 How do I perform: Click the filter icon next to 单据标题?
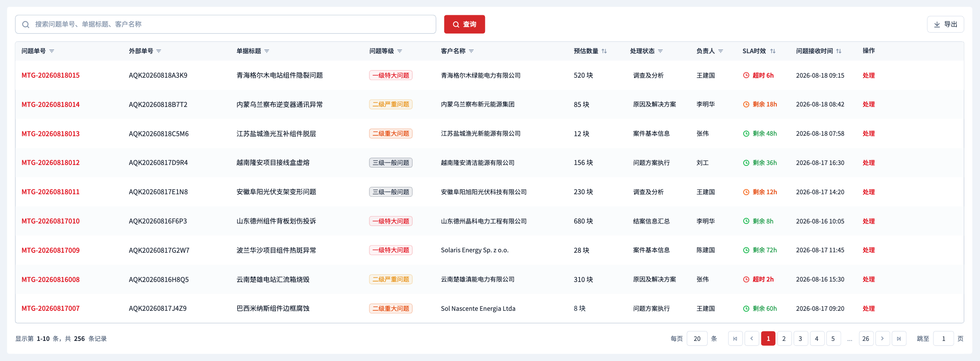click(x=267, y=51)
